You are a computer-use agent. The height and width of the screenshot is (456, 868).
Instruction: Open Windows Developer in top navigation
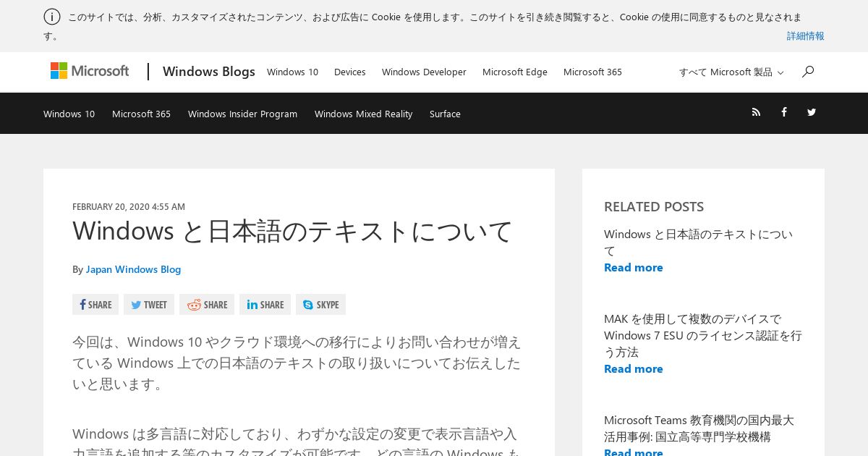click(x=424, y=72)
